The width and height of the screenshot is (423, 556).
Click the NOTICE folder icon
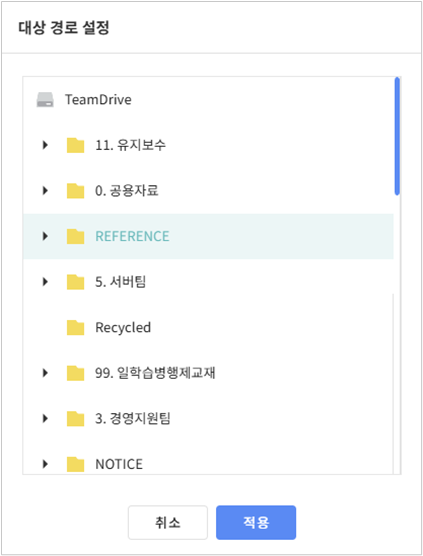coord(76,464)
